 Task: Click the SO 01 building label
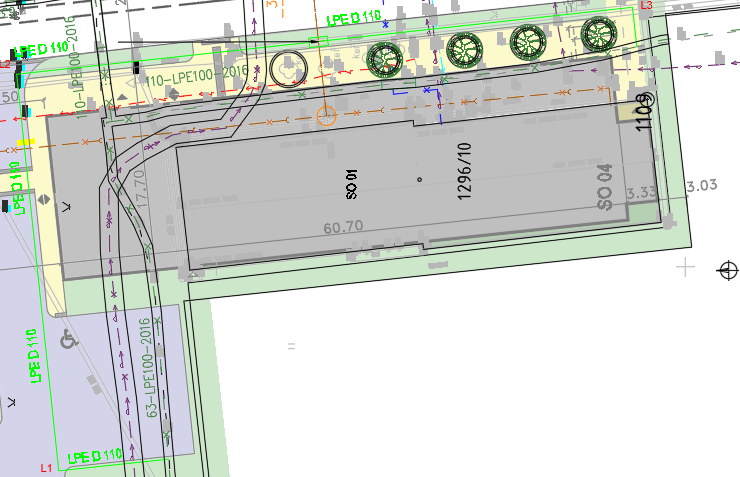[352, 181]
